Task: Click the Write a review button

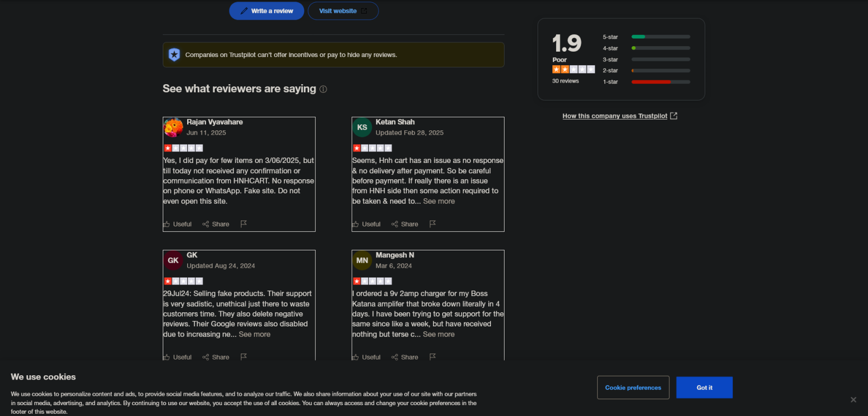Action: (266, 11)
